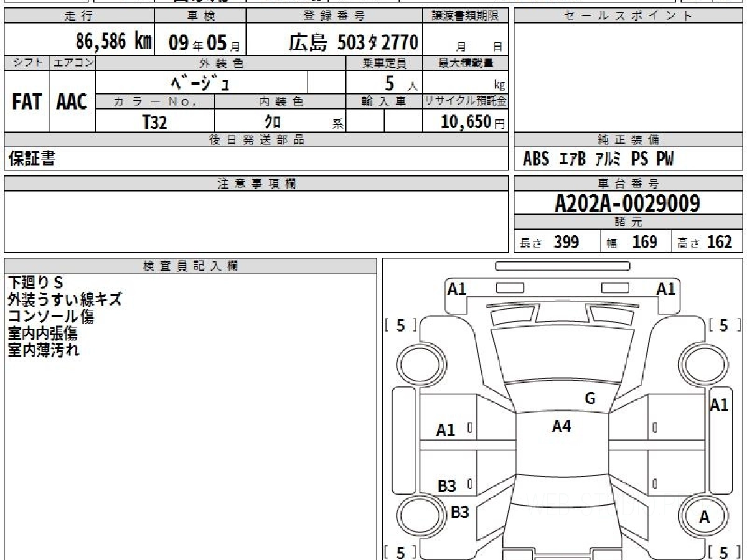
Task: Click the A1 mark at front-right bumper corner
Action: (666, 289)
